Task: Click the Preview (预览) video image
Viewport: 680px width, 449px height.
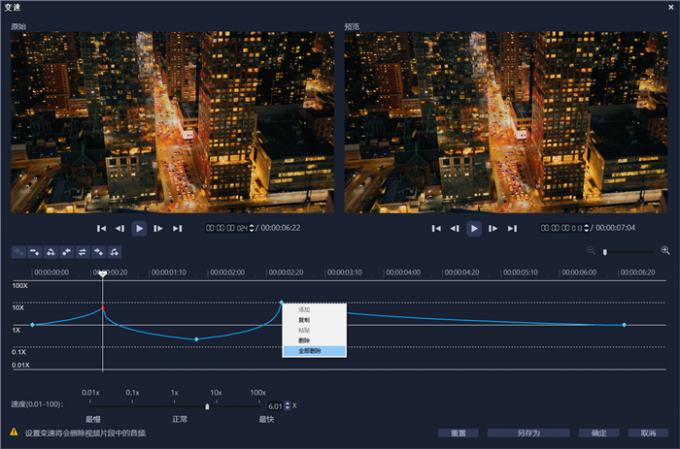Action: click(x=506, y=122)
